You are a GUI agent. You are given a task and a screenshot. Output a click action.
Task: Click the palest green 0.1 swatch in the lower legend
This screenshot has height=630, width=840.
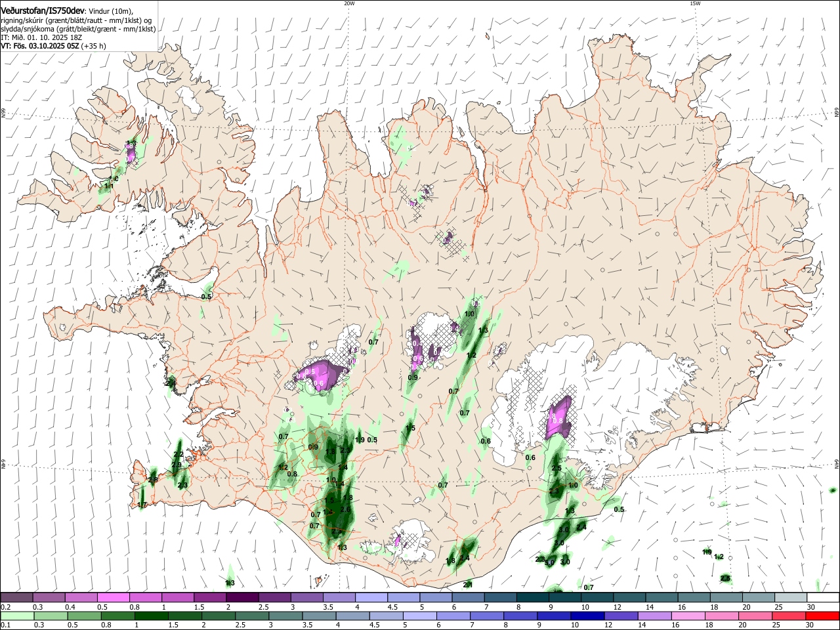point(16,616)
